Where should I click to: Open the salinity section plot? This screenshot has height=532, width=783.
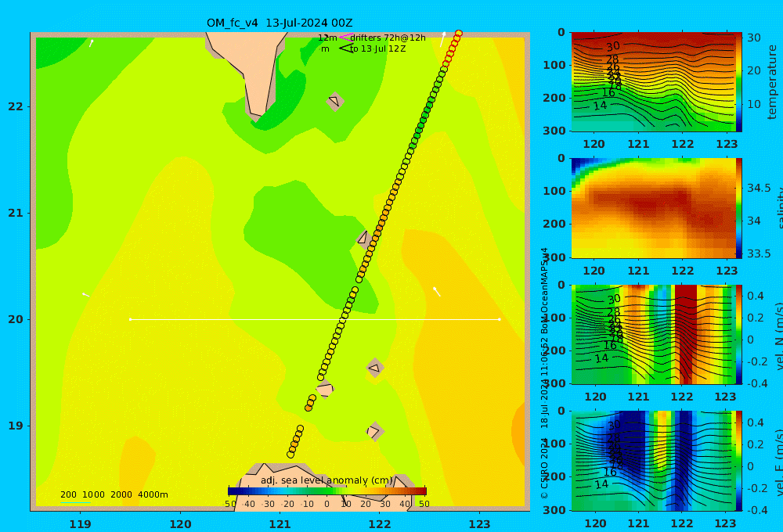pyautogui.click(x=653, y=208)
